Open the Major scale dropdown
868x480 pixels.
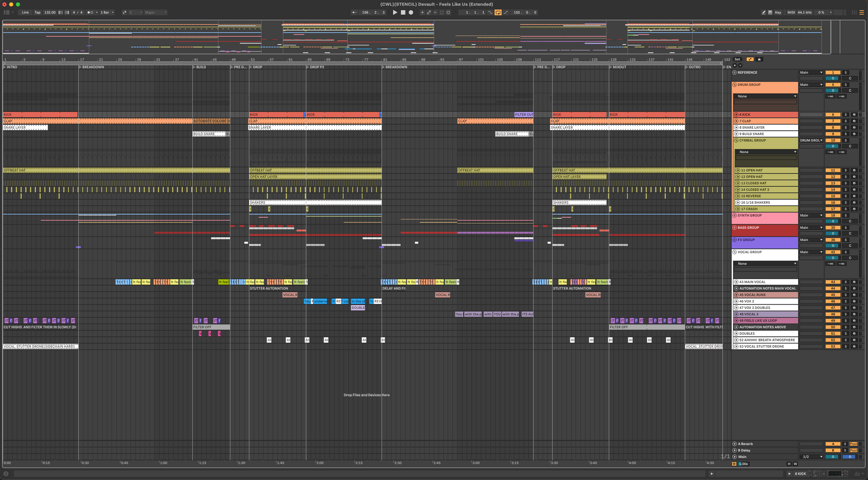click(155, 13)
